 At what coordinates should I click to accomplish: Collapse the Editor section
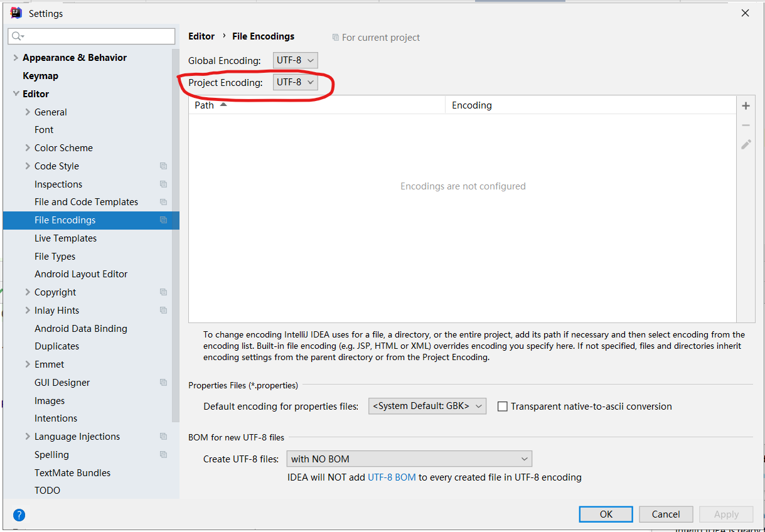[x=16, y=94]
